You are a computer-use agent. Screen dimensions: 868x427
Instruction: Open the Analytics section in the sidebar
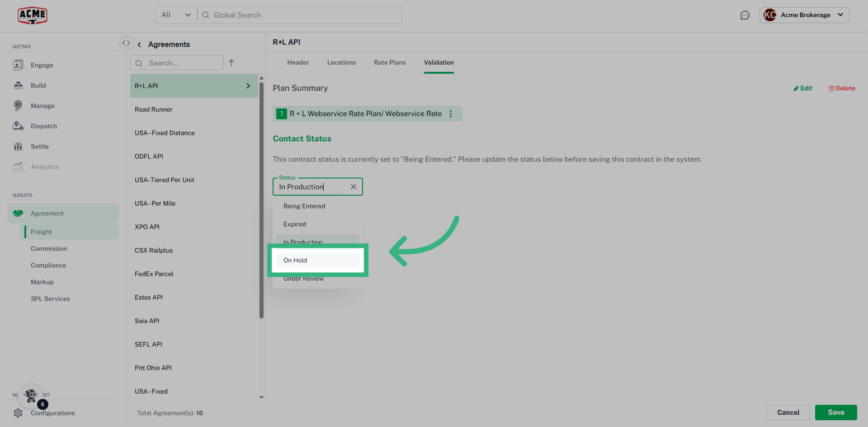pos(44,166)
